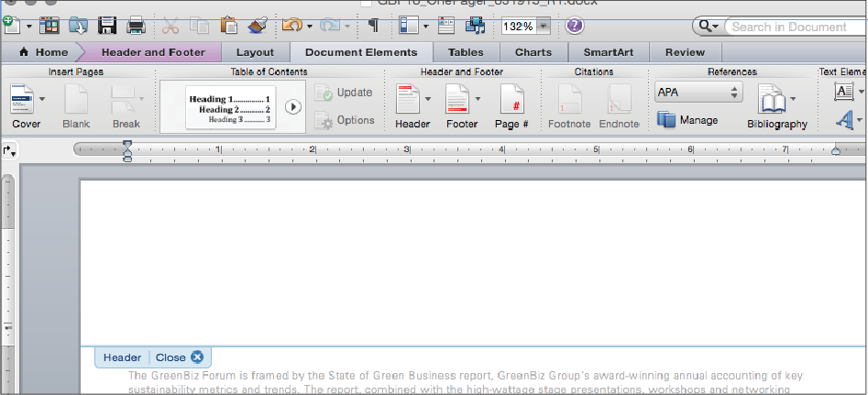This screenshot has height=395, width=868.
Task: Open the Footer dropdown arrow
Action: pos(478,99)
